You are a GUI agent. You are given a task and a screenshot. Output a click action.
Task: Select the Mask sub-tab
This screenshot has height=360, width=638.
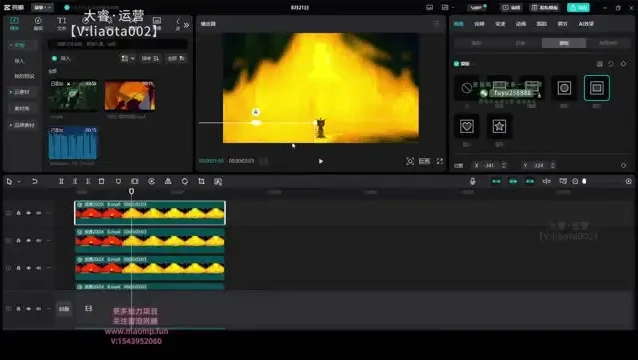point(564,43)
